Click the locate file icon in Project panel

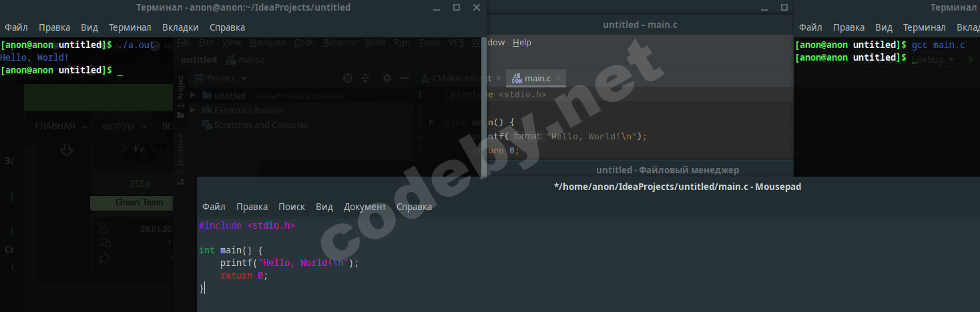pos(347,78)
